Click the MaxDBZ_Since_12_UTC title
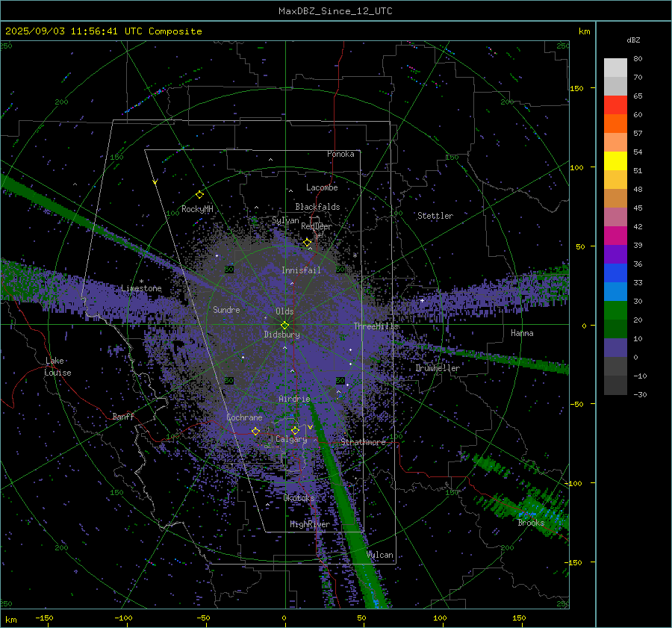The image size is (672, 628). 335,11
